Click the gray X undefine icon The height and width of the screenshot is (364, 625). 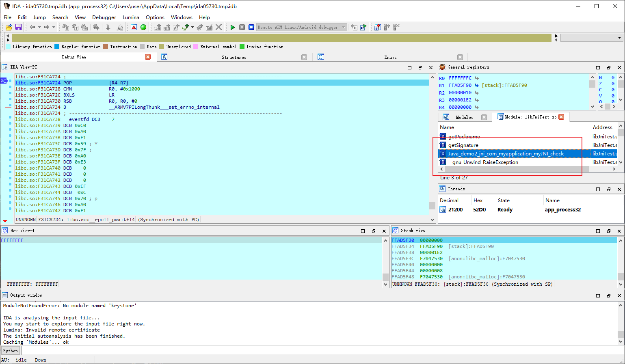click(x=219, y=27)
